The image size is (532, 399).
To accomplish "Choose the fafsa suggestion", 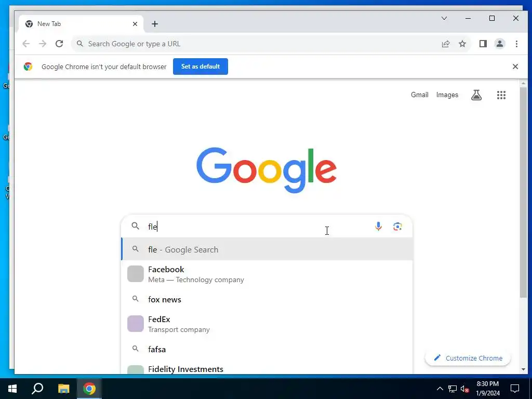I will coord(267,349).
